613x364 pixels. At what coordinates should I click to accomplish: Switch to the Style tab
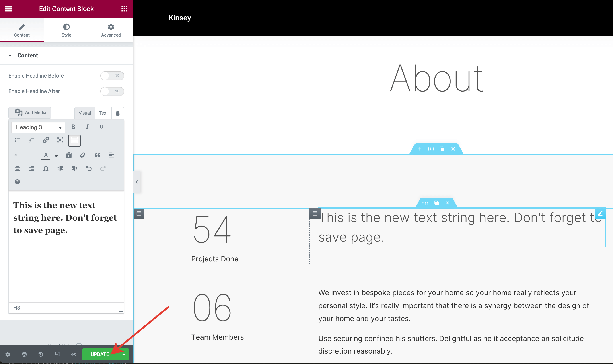click(x=66, y=30)
